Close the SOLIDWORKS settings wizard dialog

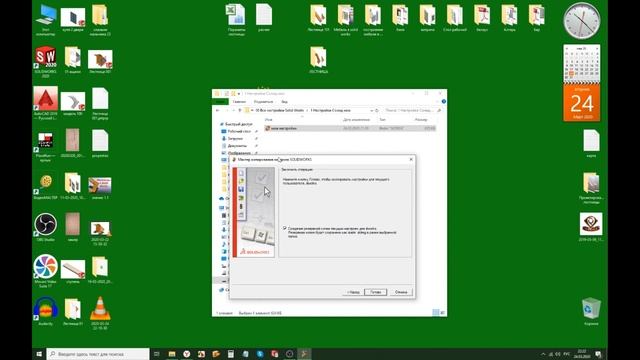(x=411, y=159)
